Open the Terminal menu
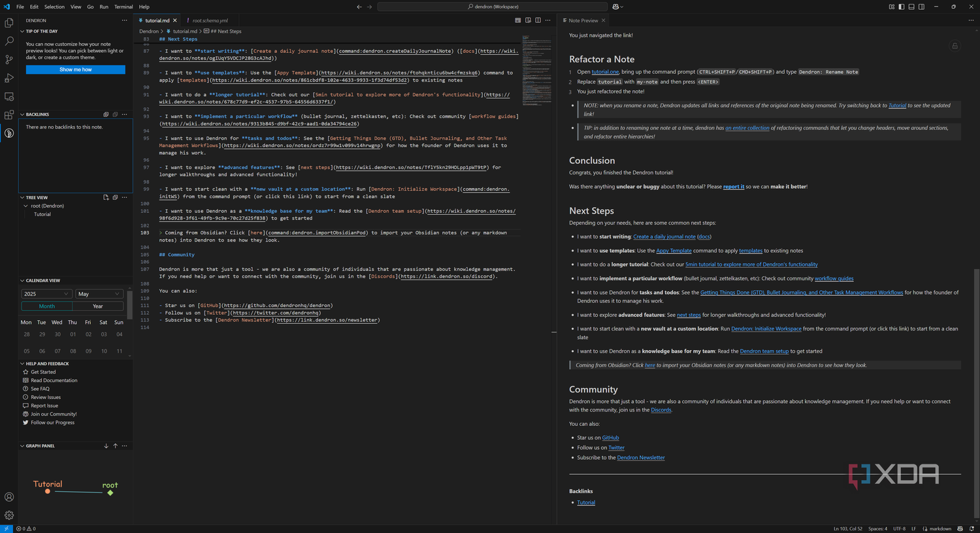The width and height of the screenshot is (980, 533). 123,7
